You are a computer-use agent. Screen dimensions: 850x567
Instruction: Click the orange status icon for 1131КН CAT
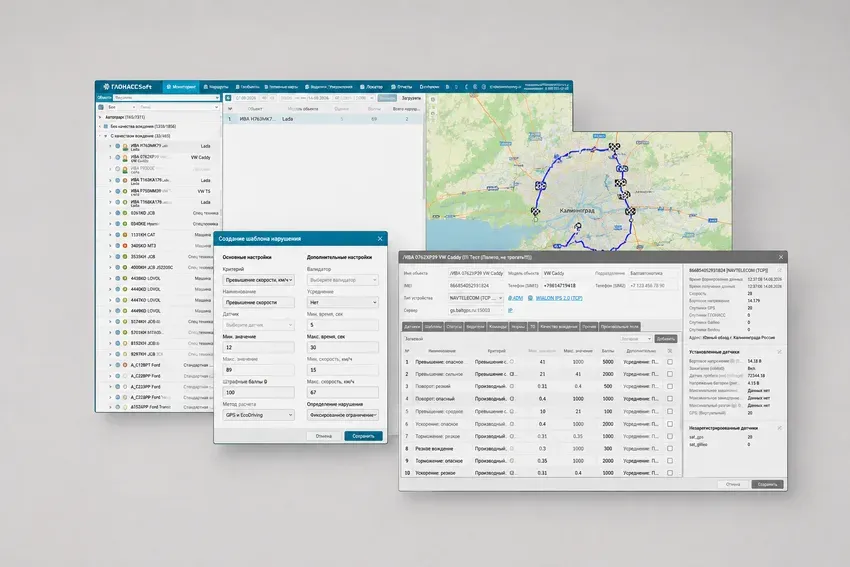(125, 235)
